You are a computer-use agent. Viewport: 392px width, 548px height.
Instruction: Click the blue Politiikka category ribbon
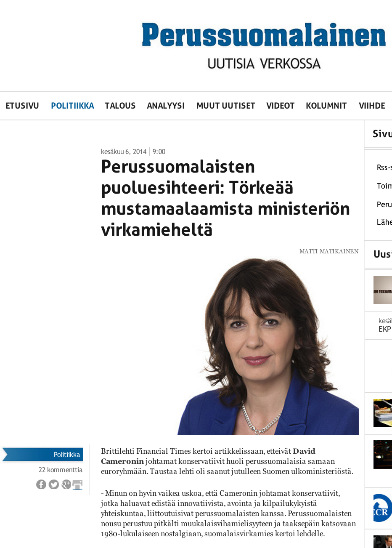(x=42, y=455)
